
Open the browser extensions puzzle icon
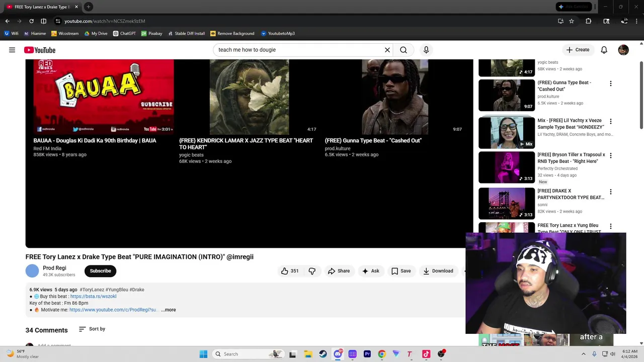coord(588,21)
